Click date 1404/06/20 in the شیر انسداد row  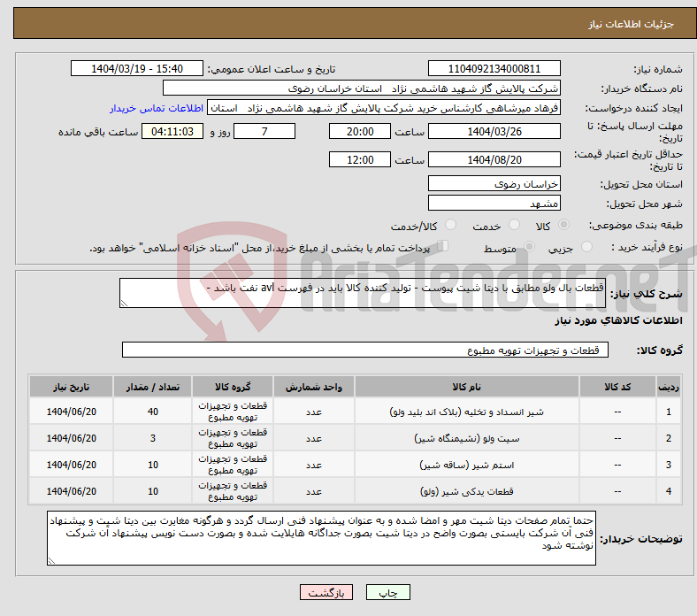(71, 412)
